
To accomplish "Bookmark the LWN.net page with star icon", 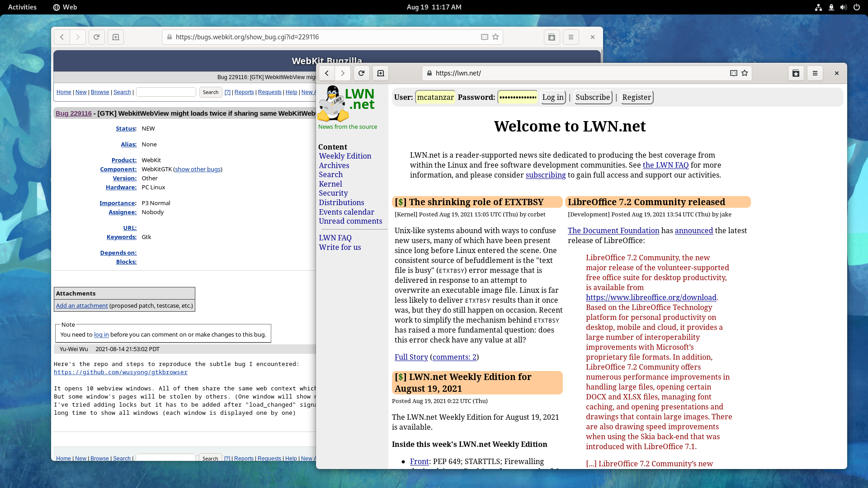I will [745, 73].
